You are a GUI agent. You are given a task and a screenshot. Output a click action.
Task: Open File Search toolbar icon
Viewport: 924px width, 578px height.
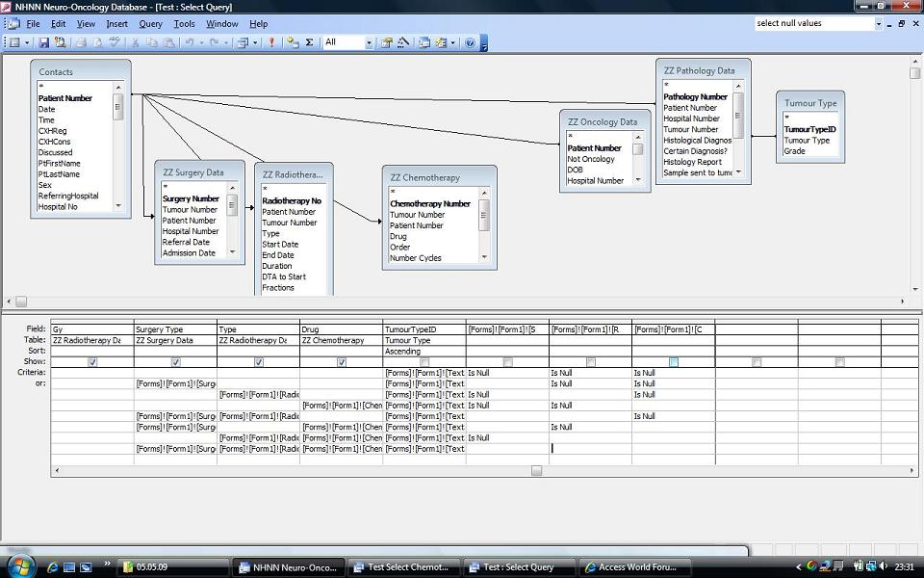[x=60, y=42]
